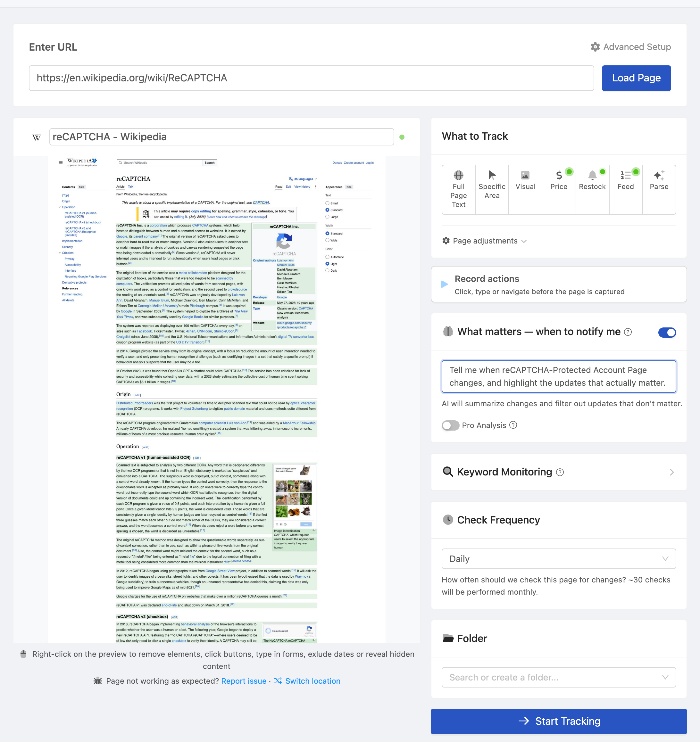Select Small text radio in preview
This screenshot has height=742, width=700.
coord(327,203)
